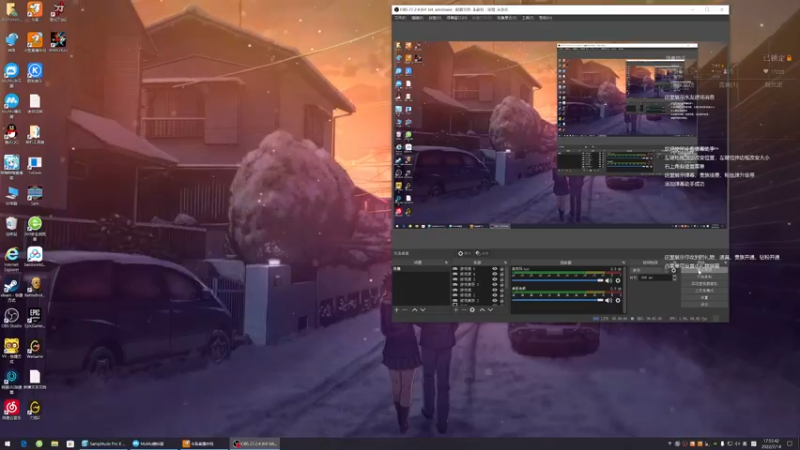Click the Start Streaming button in Controls
Viewport: 800px width, 450px height.
(705, 270)
